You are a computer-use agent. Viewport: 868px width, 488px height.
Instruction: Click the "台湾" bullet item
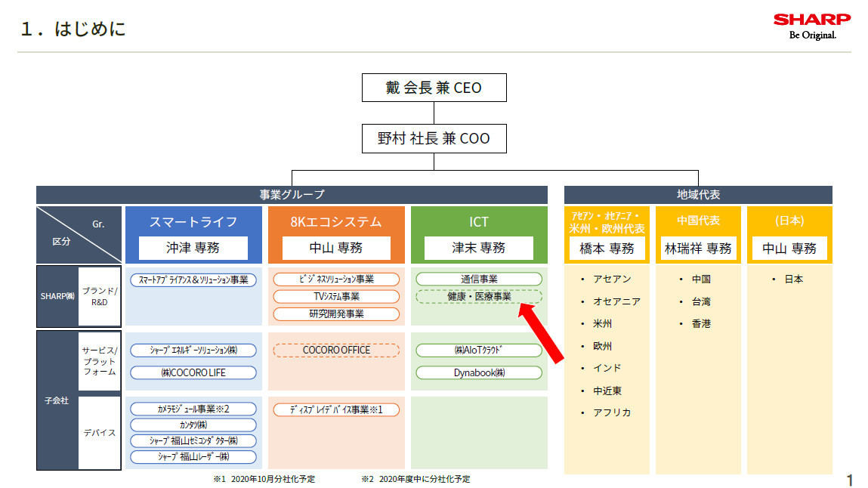click(701, 301)
